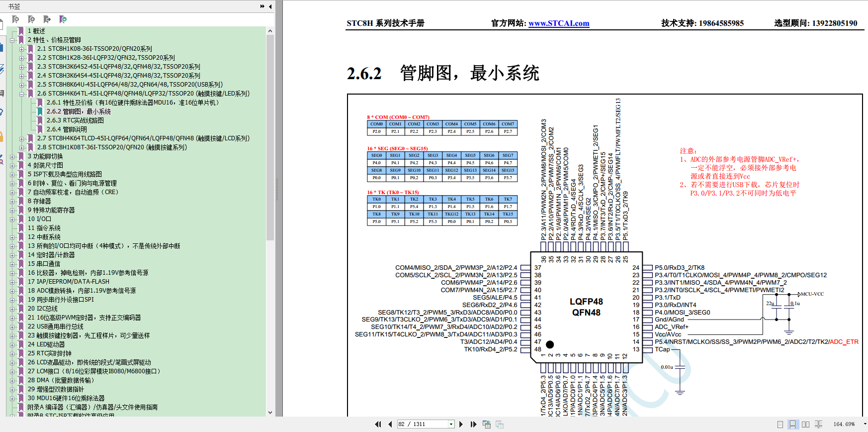Open bookmark '19 同步串行外设接口SPI'
Viewport: 868px width, 432px height.
tap(61, 300)
